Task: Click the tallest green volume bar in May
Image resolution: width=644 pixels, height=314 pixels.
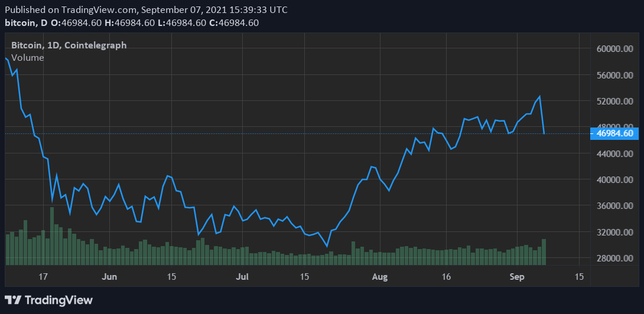Action: 52,236
